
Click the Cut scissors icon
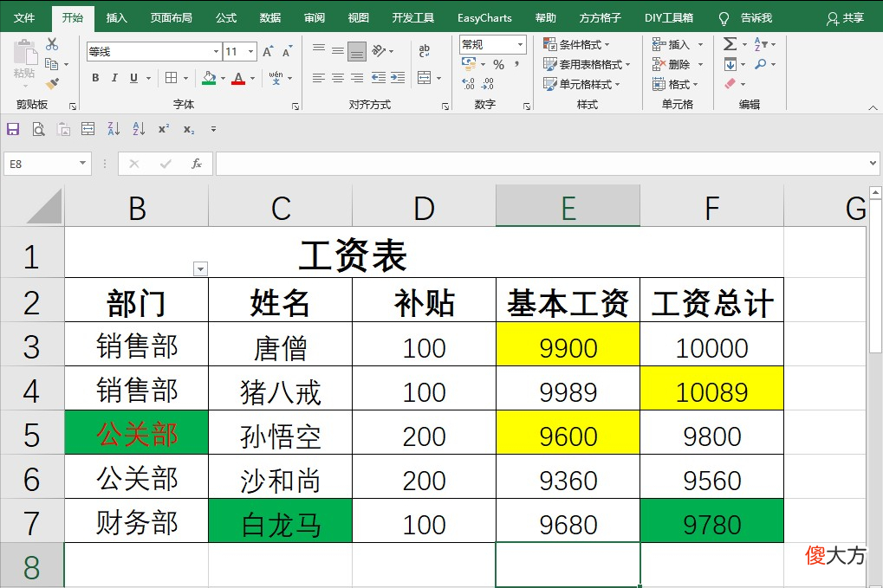(52, 44)
